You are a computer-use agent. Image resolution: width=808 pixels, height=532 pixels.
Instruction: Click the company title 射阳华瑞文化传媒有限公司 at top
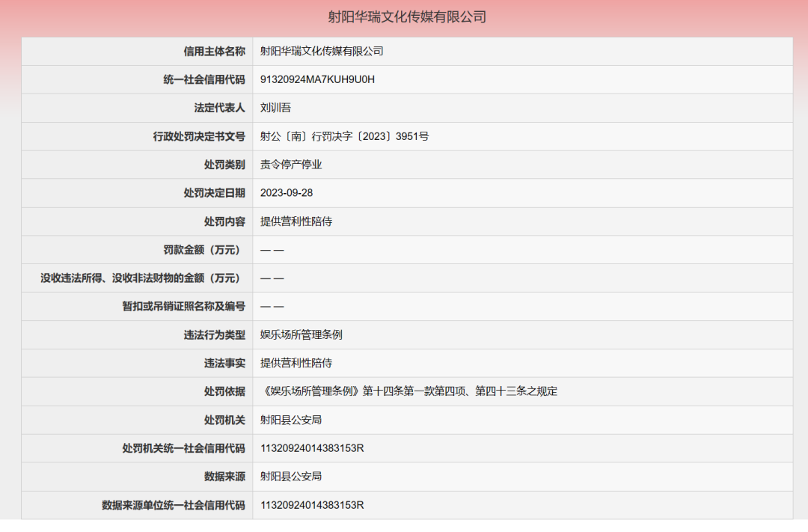(404, 16)
